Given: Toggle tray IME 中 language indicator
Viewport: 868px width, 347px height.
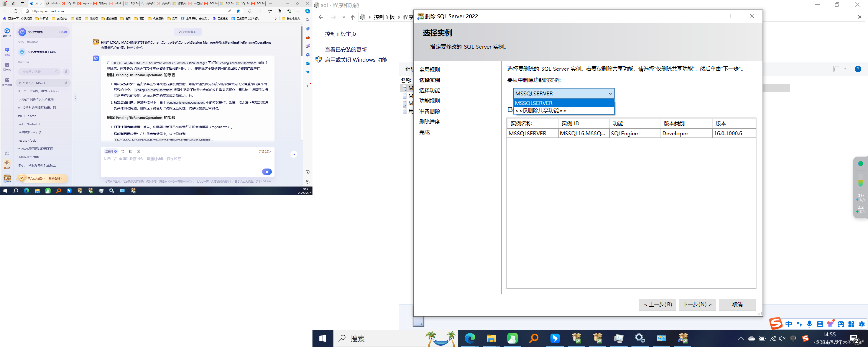Looking at the screenshot, I should tap(793, 339).
